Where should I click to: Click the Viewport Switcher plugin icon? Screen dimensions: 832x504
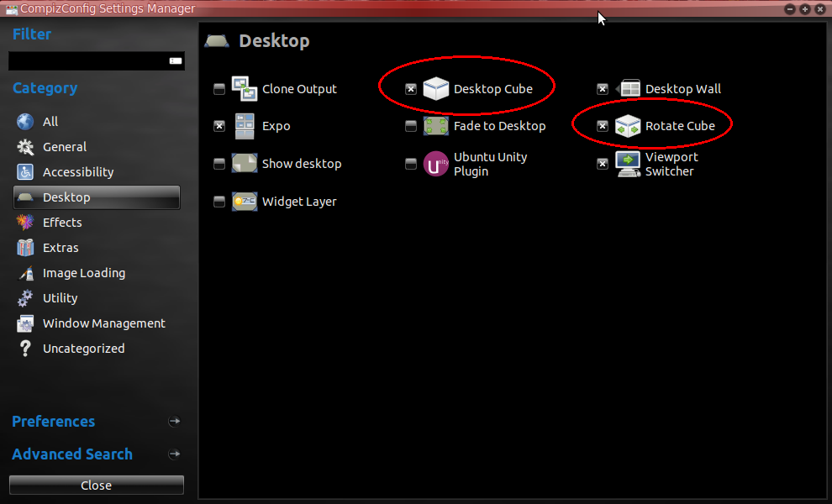point(628,163)
